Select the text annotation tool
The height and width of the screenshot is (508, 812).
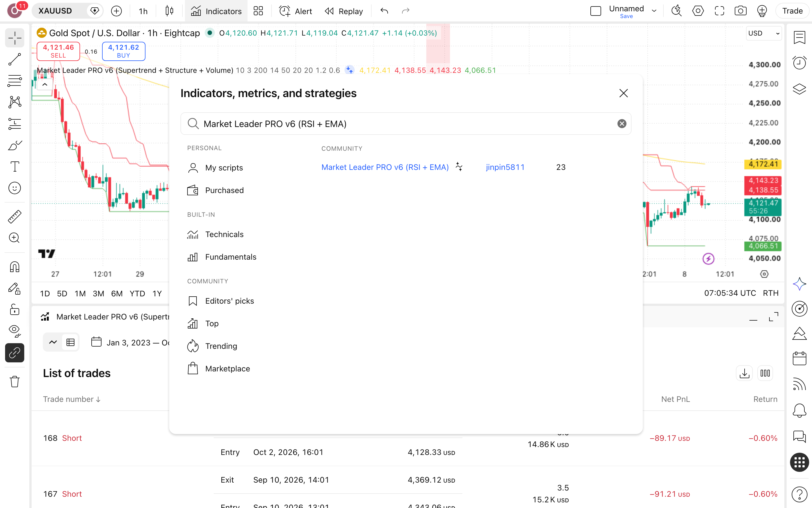[14, 167]
